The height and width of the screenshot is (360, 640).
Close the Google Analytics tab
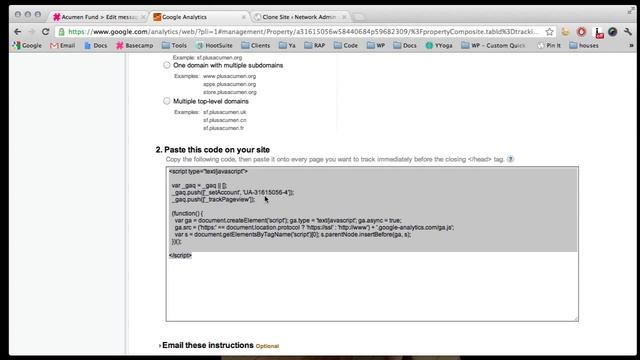pos(244,17)
